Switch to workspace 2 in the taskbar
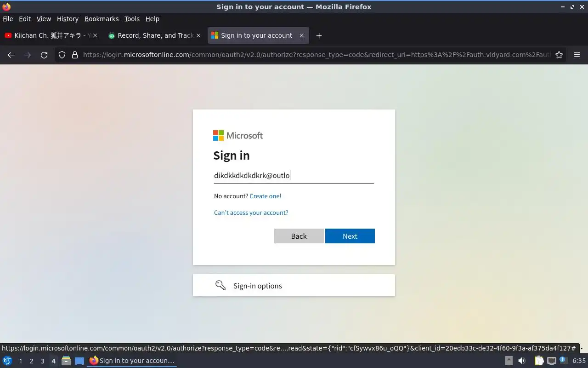Screen dimensions: 588x368 (31, 361)
